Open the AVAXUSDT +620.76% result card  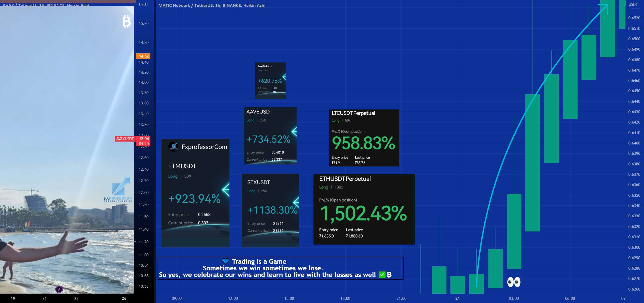coord(270,81)
